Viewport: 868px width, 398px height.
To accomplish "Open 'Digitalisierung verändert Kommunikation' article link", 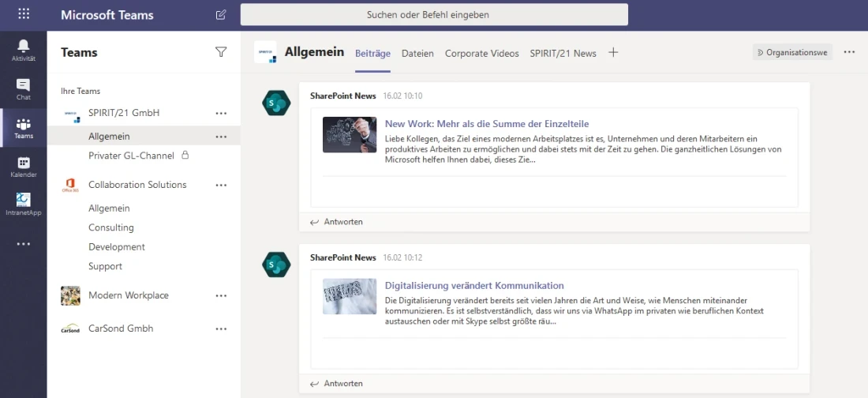I will click(x=474, y=286).
